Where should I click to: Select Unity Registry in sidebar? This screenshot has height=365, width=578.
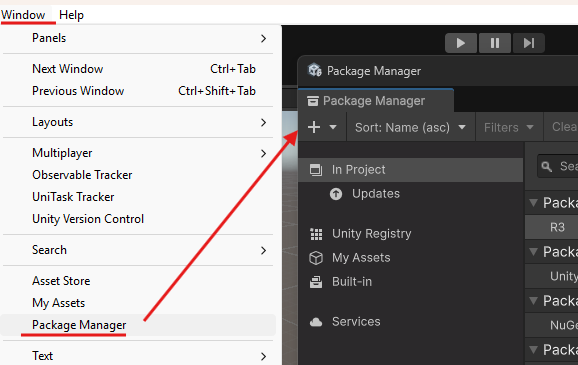[411, 234]
